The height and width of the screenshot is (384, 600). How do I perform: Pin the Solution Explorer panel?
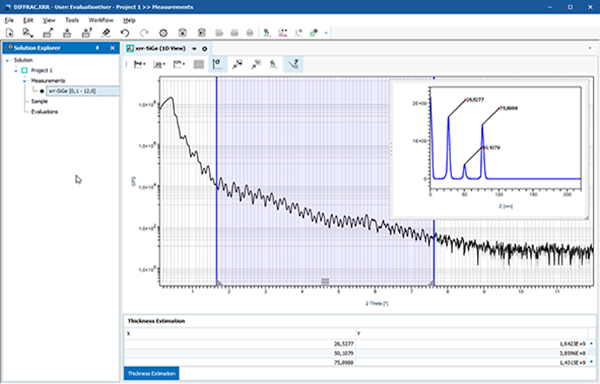coord(97,48)
